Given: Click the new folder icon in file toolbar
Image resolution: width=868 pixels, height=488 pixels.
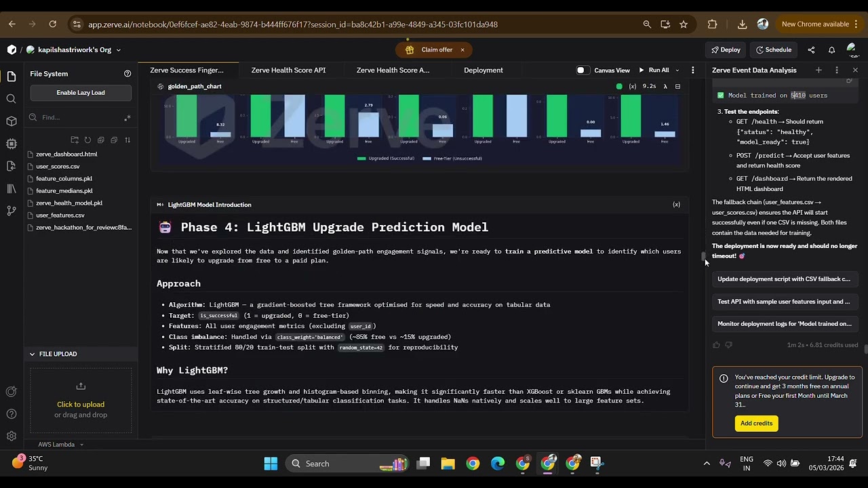Looking at the screenshot, I should [x=75, y=140].
